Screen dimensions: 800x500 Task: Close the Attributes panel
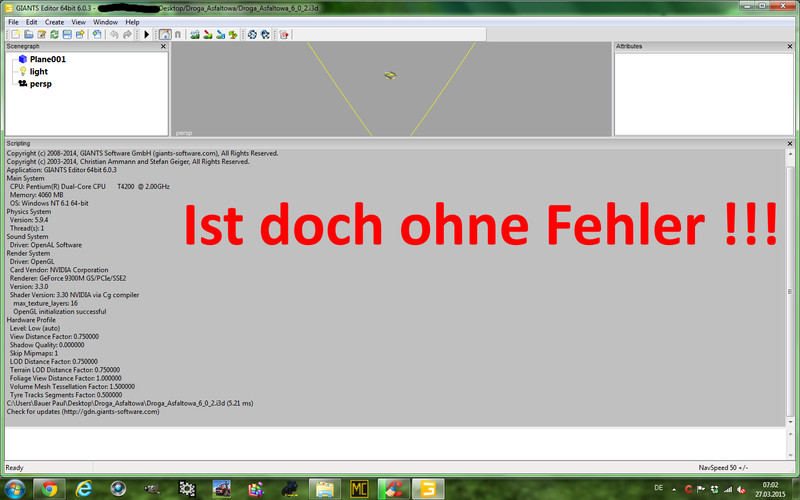pos(792,46)
